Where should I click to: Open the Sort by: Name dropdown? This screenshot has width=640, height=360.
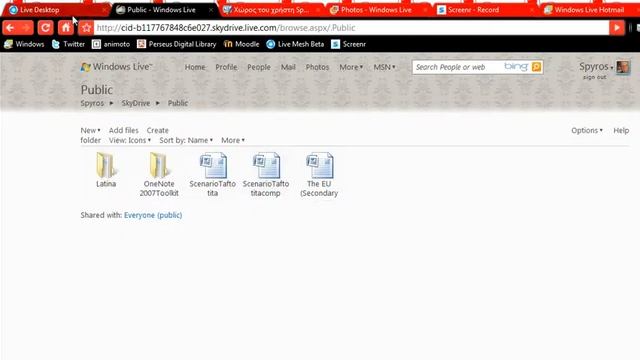tap(186, 140)
